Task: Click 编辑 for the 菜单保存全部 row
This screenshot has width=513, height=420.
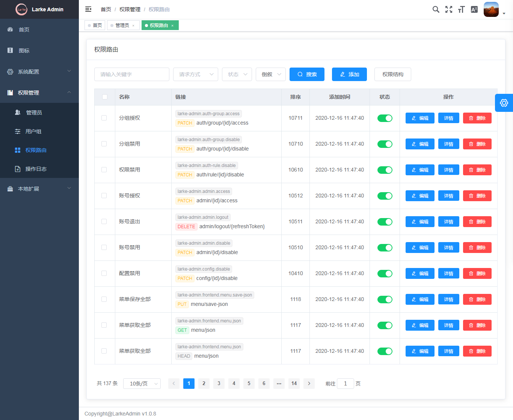Action: click(x=420, y=300)
